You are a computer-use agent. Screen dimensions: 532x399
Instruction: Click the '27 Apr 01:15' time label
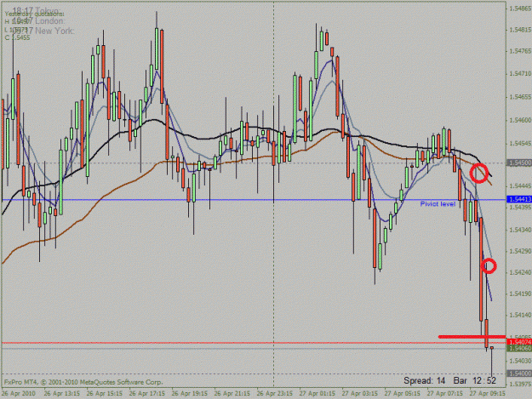[x=317, y=394]
